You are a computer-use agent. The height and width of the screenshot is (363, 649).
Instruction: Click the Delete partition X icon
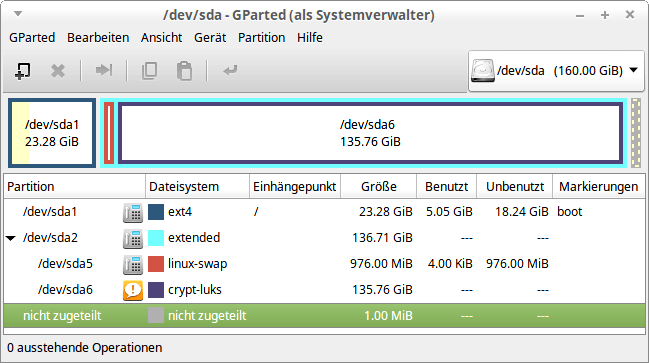(58, 71)
